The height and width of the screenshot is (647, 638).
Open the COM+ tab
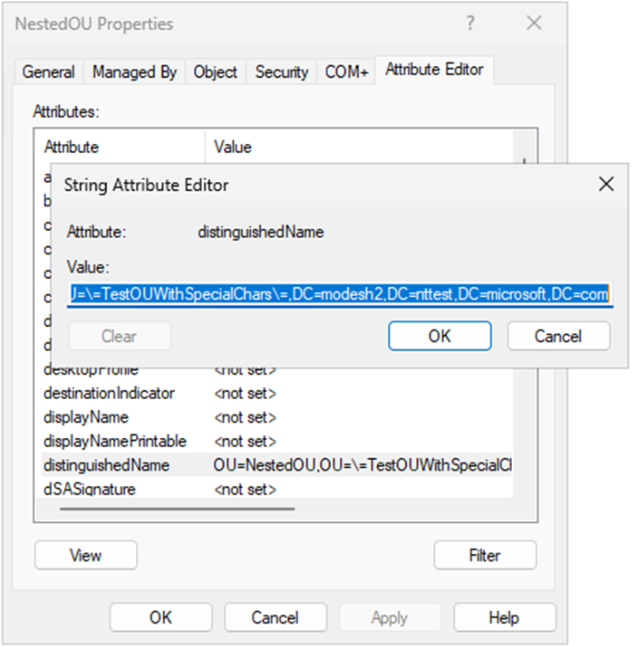(346, 72)
